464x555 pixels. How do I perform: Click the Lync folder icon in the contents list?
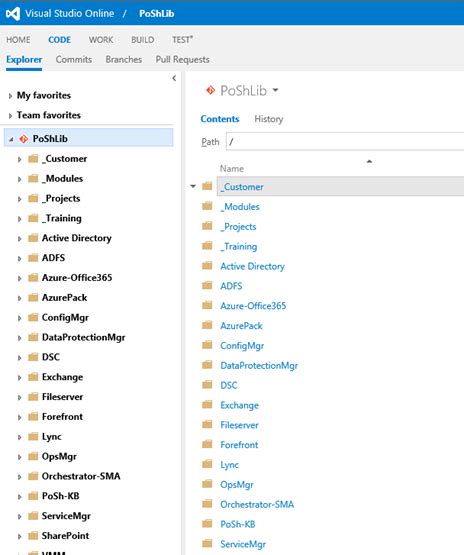(x=207, y=464)
